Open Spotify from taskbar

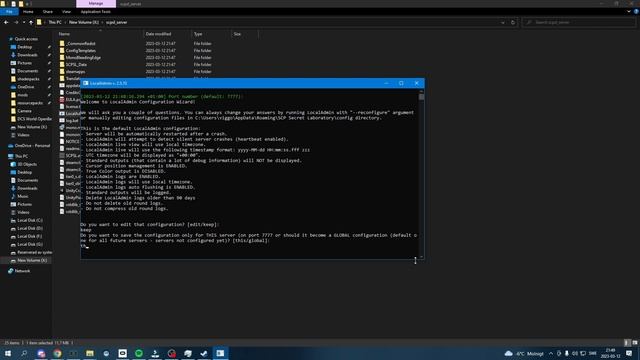coord(139,353)
